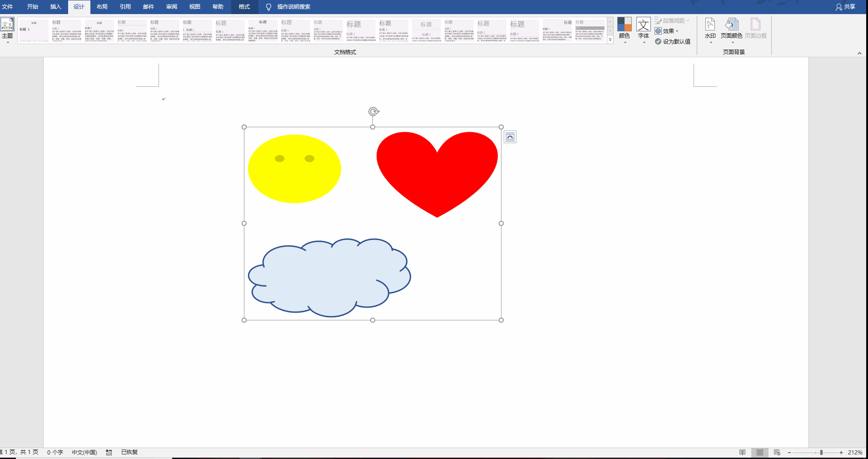Switch to the 视图 view tab
Viewport: 868px width, 459px height.
coord(195,7)
